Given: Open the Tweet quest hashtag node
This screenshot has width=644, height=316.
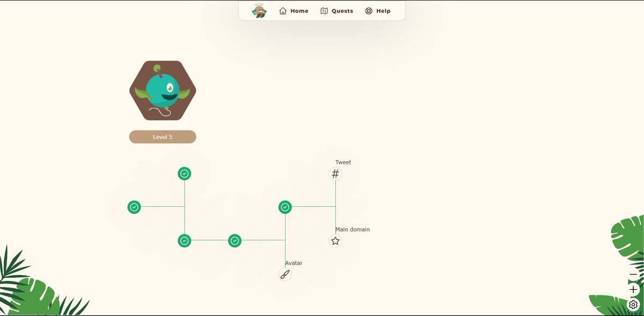Looking at the screenshot, I should coord(335,174).
